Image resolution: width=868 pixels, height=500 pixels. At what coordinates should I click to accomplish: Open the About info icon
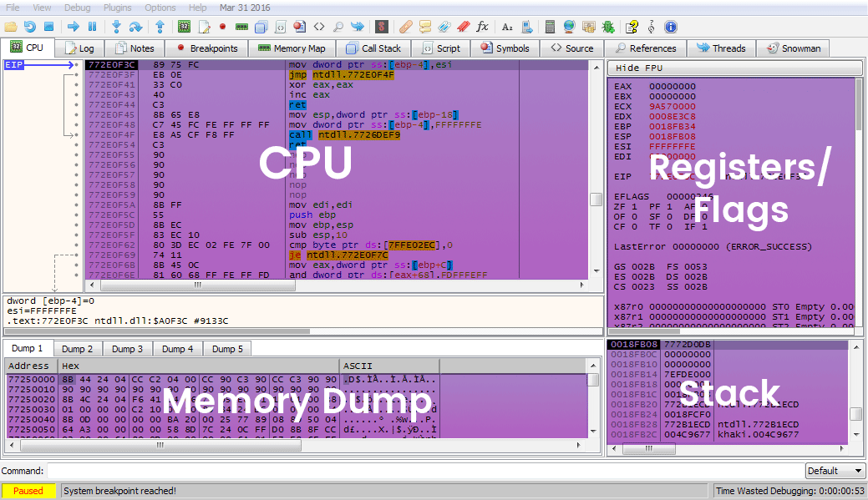point(670,27)
